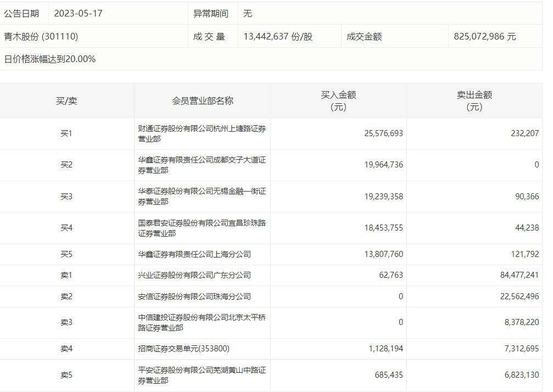
Task: Click sell amount 6,823,130
Action: (x=522, y=375)
